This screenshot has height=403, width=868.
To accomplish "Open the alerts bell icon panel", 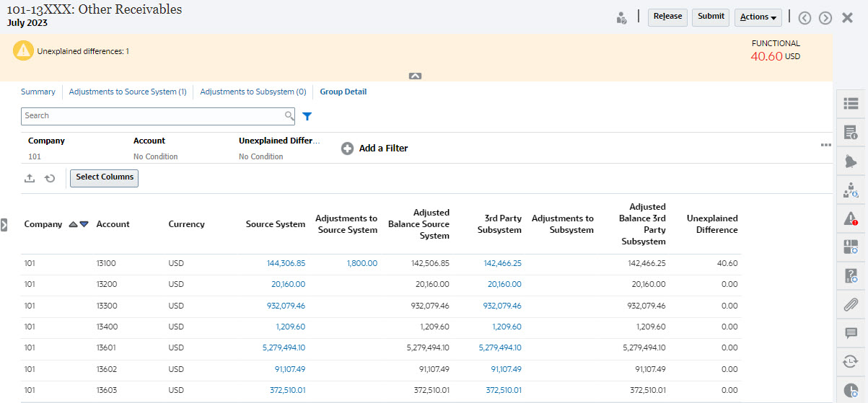I will pos(850,161).
